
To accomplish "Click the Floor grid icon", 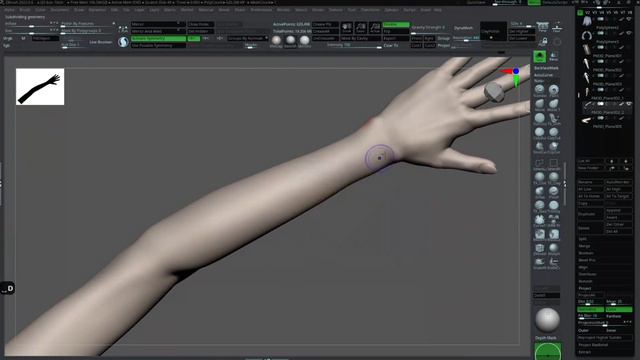I will (557, 27).
